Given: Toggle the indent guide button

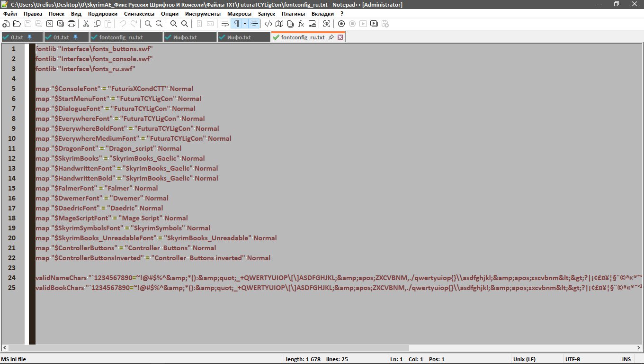Looking at the screenshot, I should [255, 24].
